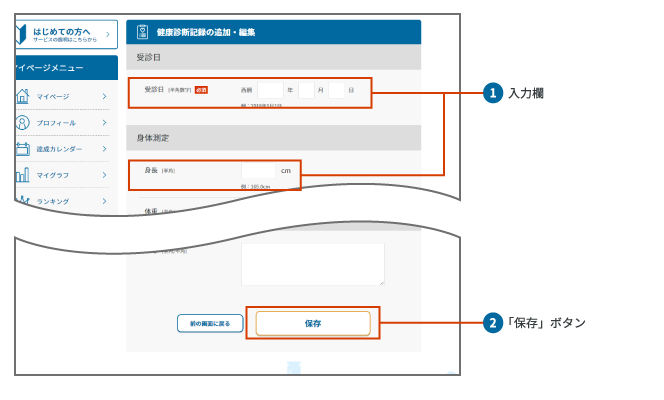Image resolution: width=664 pixels, height=400 pixels.
Task: Click the ランキング graph icon
Action: point(23,200)
